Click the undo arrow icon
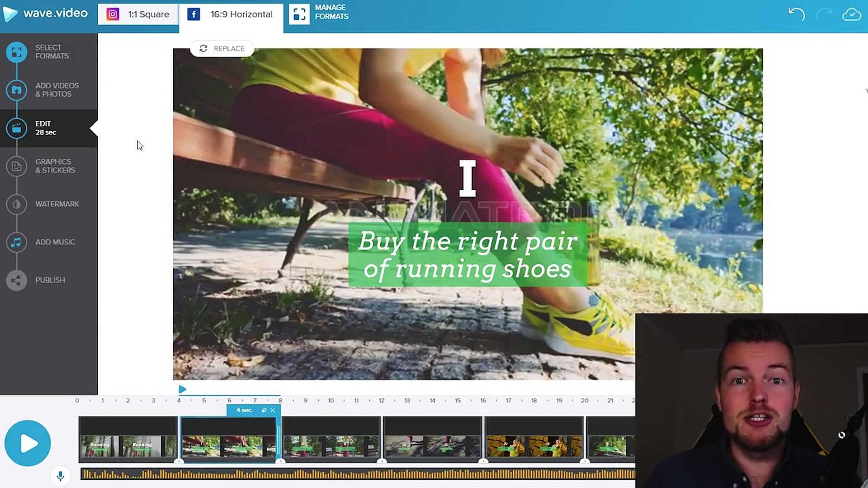This screenshot has height=488, width=868. tap(796, 14)
